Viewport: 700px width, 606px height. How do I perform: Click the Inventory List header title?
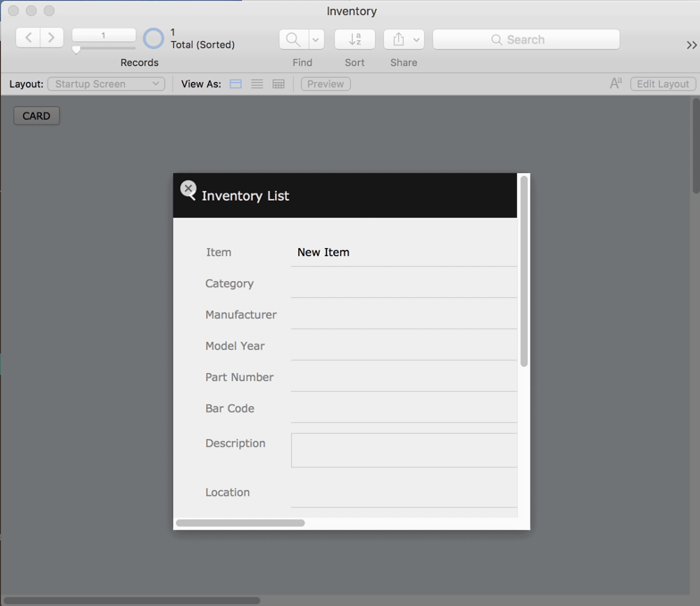(x=245, y=196)
